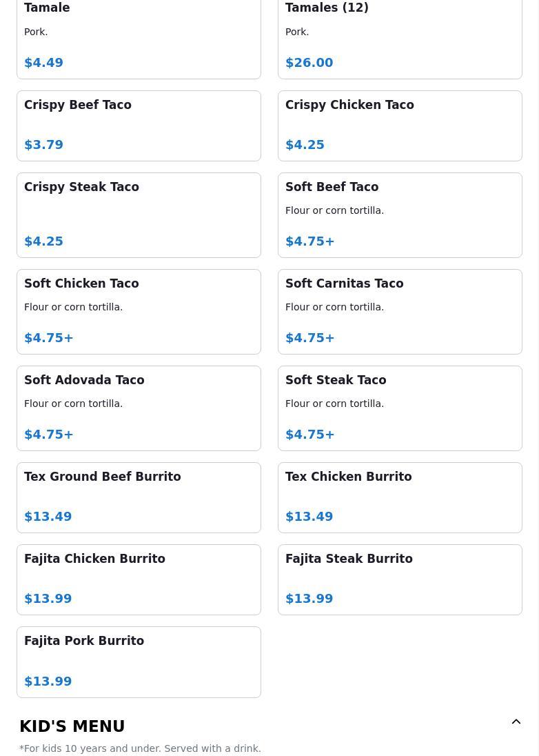The image size is (539, 756).
Task: Open the Crispy Chicken Taco item
Action: [x=400, y=126]
